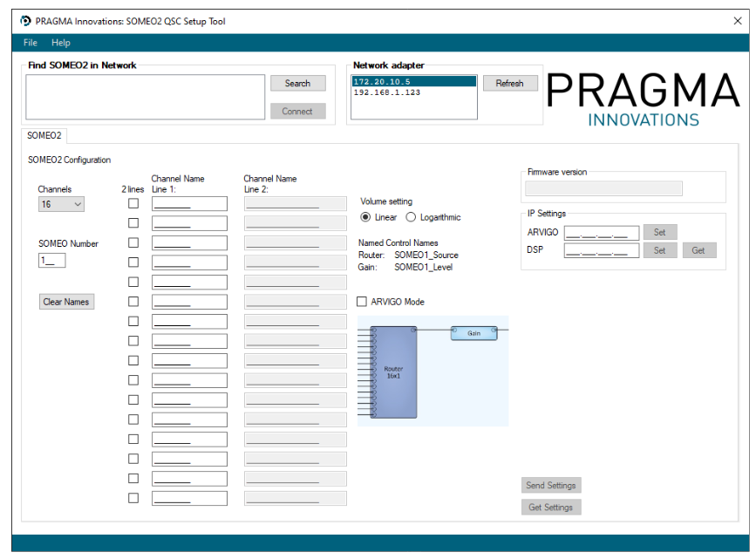
Task: Close the SOMEO2 QSC Setup Tool window
Action: tap(737, 21)
